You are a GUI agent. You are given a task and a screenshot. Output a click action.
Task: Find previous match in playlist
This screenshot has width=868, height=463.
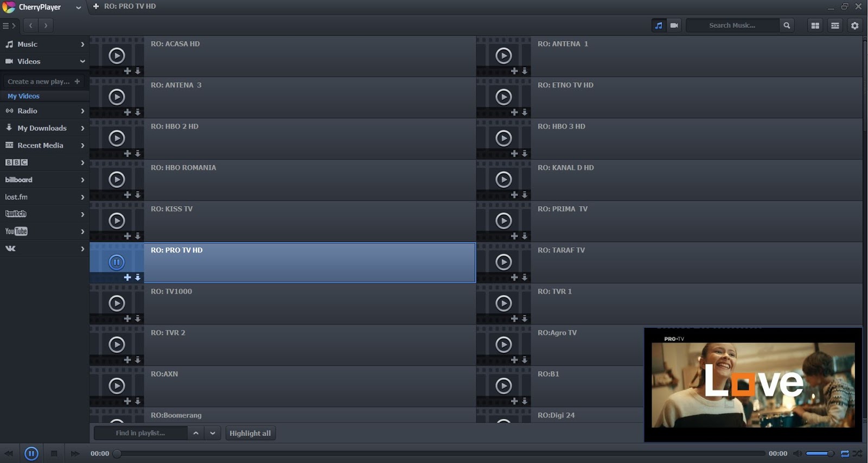[x=196, y=433]
